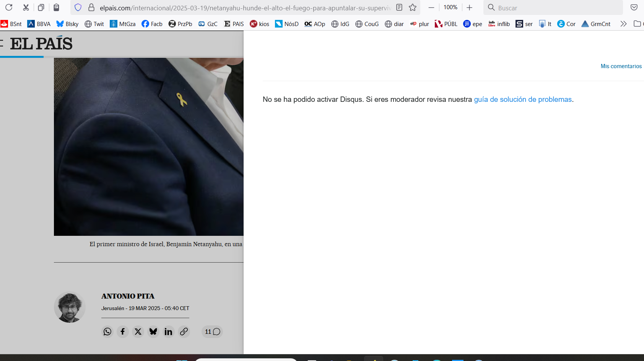The width and height of the screenshot is (644, 361).
Task: Open the Pocket save icon
Action: click(634, 7)
